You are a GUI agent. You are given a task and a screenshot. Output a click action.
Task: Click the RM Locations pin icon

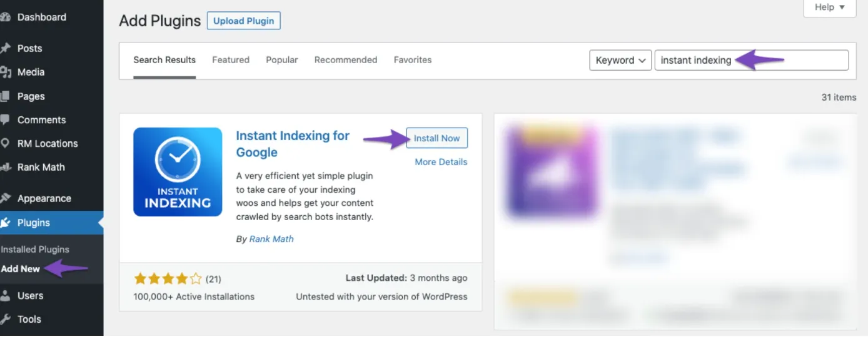point(6,143)
